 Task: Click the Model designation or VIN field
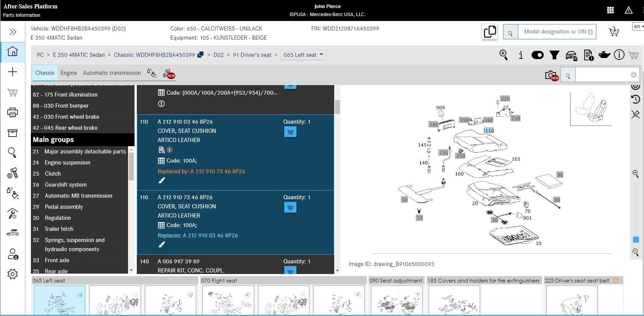[x=554, y=32]
